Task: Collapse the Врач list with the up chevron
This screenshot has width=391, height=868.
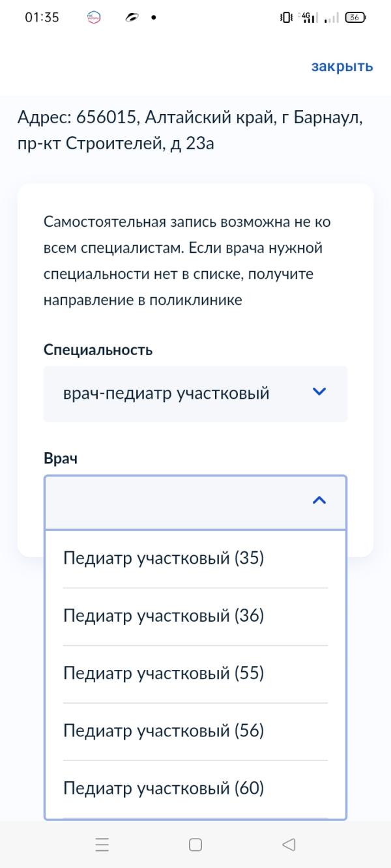Action: click(319, 500)
